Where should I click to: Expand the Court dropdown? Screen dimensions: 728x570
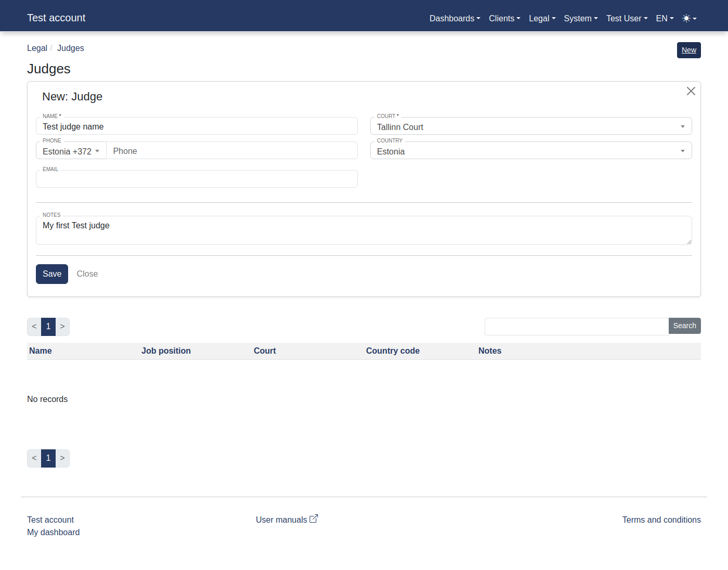[530, 127]
